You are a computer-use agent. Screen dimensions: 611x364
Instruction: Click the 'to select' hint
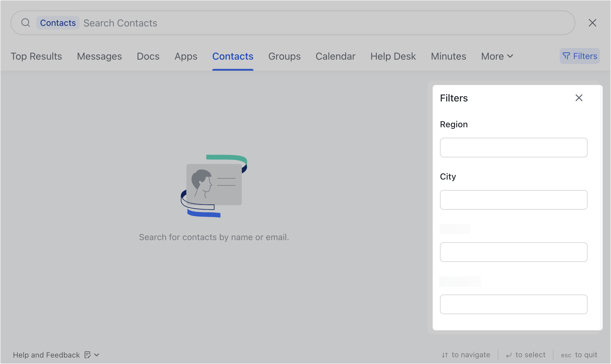coord(525,355)
